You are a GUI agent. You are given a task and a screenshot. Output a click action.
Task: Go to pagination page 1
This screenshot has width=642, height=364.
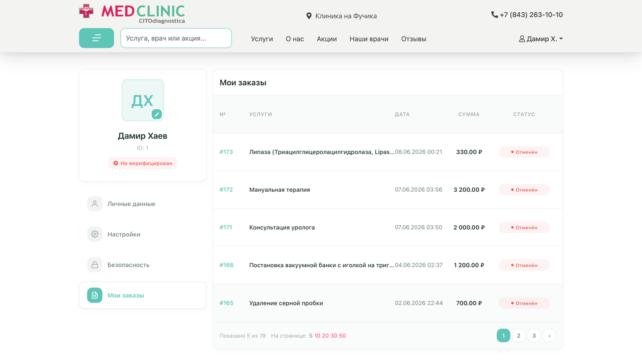tap(504, 336)
